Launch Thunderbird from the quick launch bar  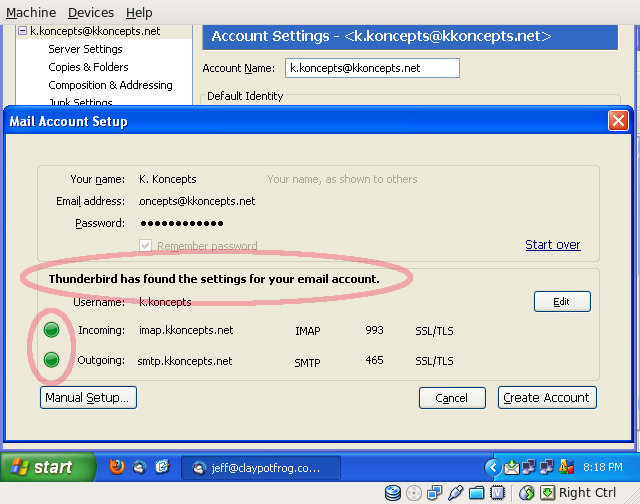point(140,467)
